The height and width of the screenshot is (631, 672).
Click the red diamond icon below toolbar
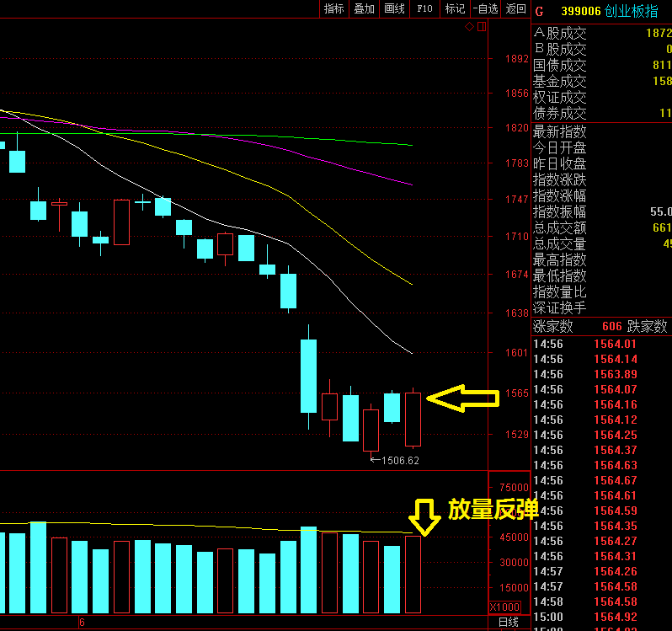coord(469,27)
